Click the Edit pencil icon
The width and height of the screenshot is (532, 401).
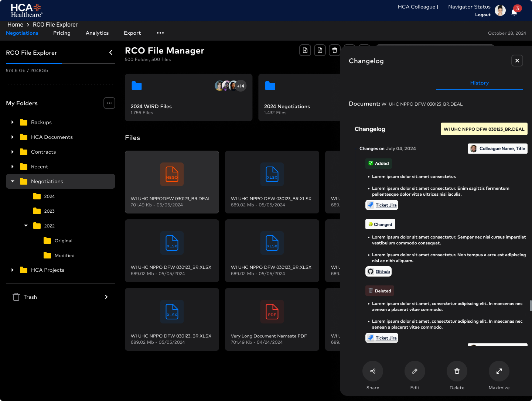[x=415, y=371]
